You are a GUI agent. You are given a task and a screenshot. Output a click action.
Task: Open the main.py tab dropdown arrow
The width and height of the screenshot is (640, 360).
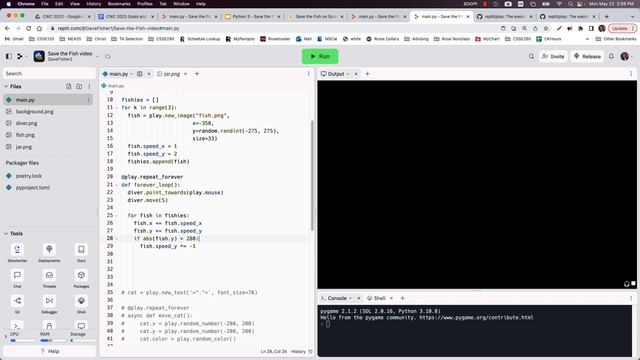[x=131, y=74]
